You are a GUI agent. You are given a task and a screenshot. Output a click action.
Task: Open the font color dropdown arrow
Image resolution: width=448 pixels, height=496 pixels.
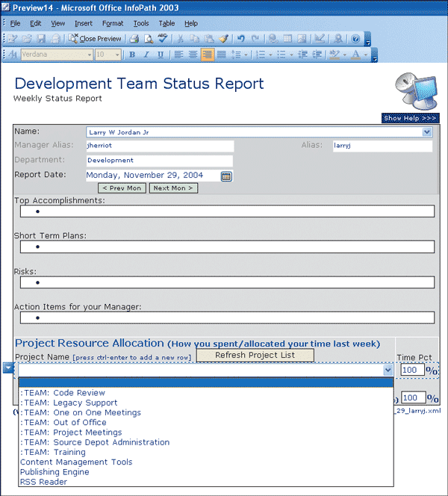tap(365, 55)
